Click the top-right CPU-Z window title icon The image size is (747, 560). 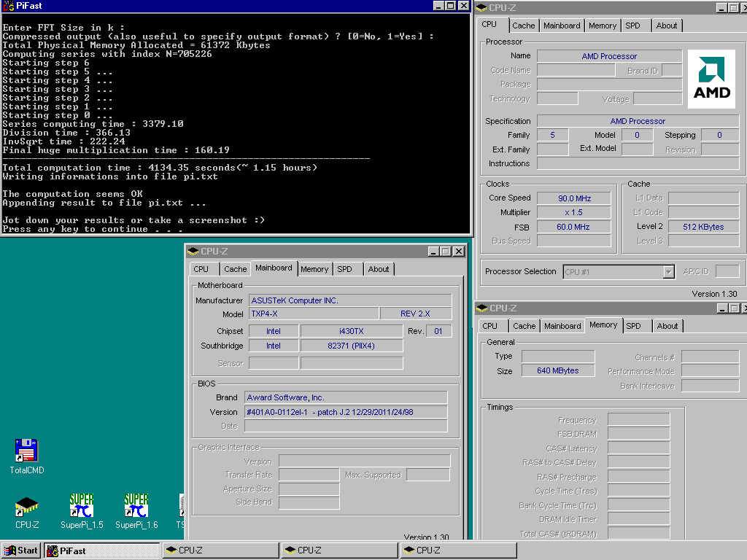tap(481, 7)
